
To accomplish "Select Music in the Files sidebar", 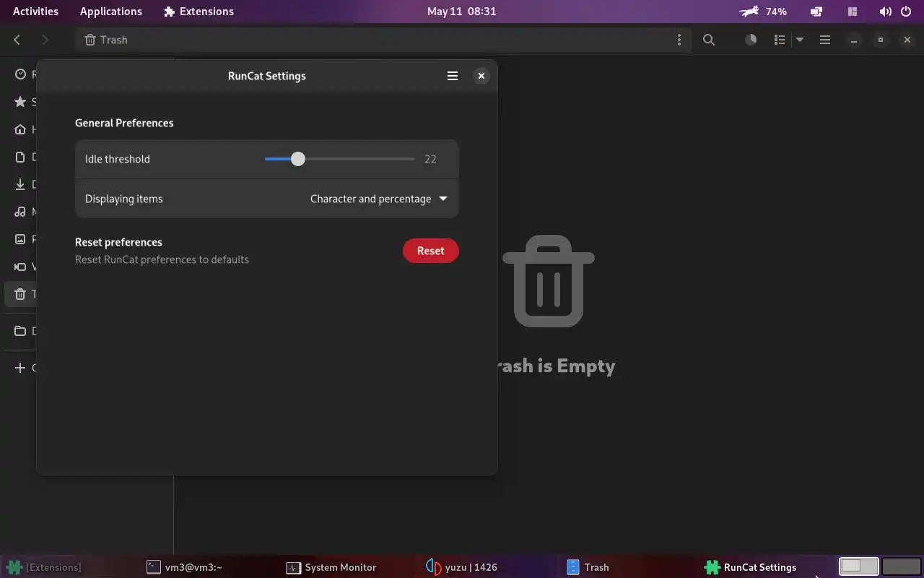I will (21, 212).
